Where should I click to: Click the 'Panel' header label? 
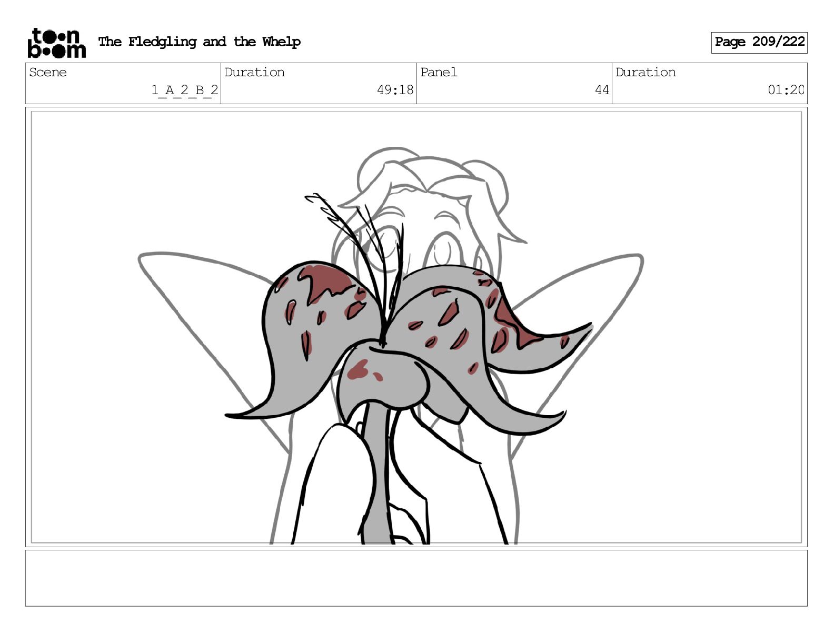click(439, 72)
